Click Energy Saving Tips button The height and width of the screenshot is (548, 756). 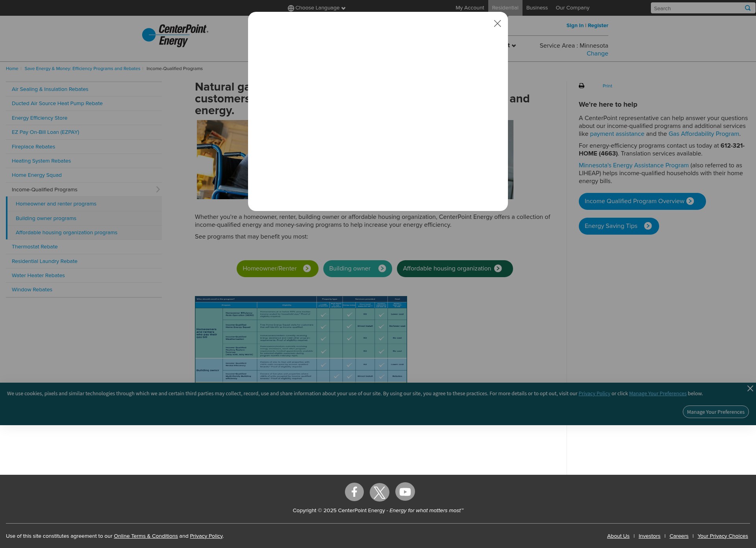point(619,226)
